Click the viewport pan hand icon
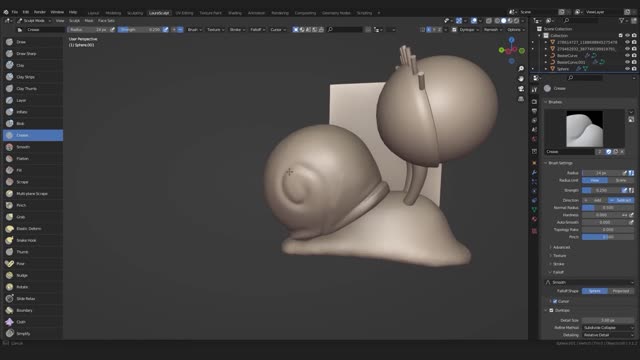The image size is (640, 360). point(521,78)
